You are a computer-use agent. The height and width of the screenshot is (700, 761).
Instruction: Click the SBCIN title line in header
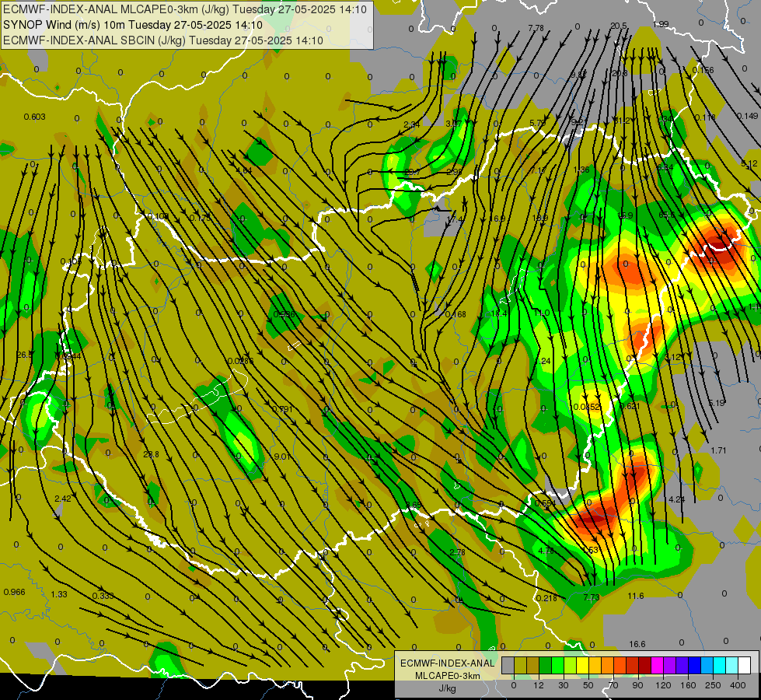[x=163, y=40]
